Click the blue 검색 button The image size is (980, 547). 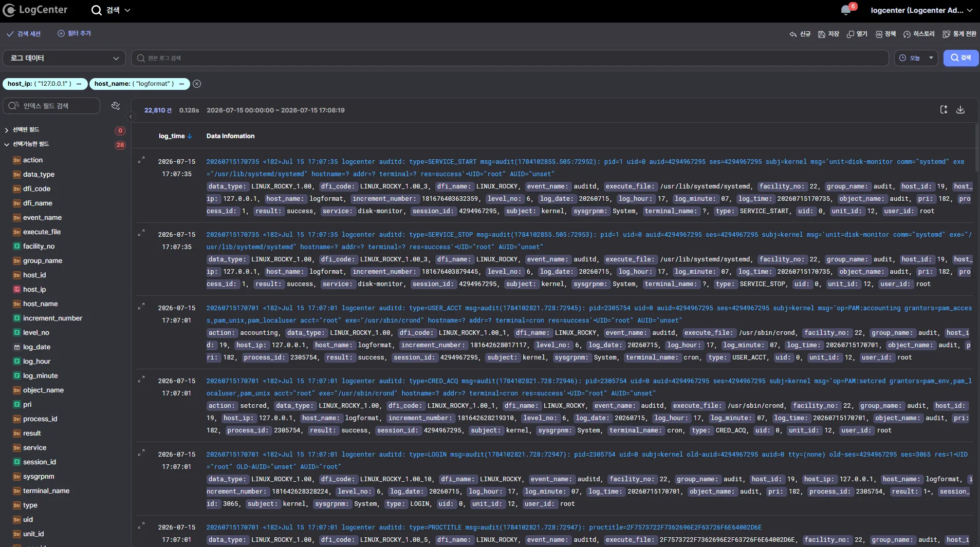point(960,58)
